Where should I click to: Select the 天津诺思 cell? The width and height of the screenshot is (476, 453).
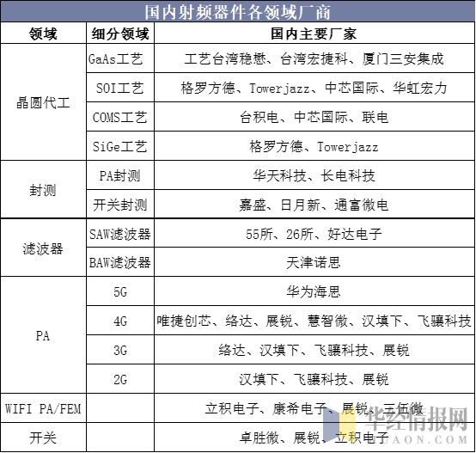pos(314,262)
